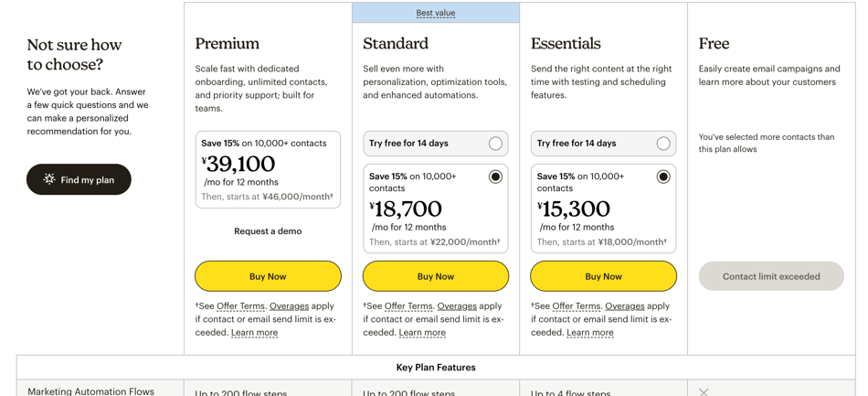The width and height of the screenshot is (868, 396).
Task: Select Standard Save 15% pricing option
Action: tap(495, 177)
